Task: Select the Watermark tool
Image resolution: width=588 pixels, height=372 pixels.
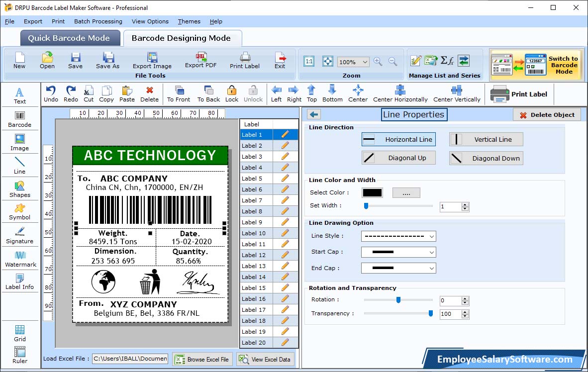Action: (20, 259)
